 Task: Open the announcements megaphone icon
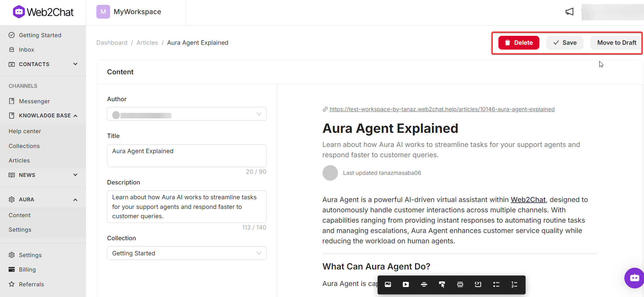pyautogui.click(x=570, y=12)
